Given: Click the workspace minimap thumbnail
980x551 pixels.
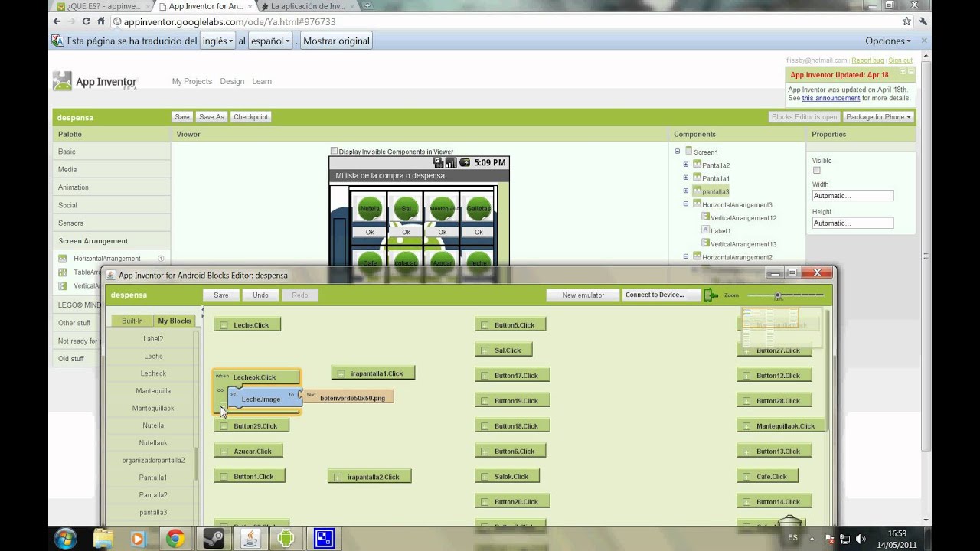Looking at the screenshot, I should tap(781, 328).
